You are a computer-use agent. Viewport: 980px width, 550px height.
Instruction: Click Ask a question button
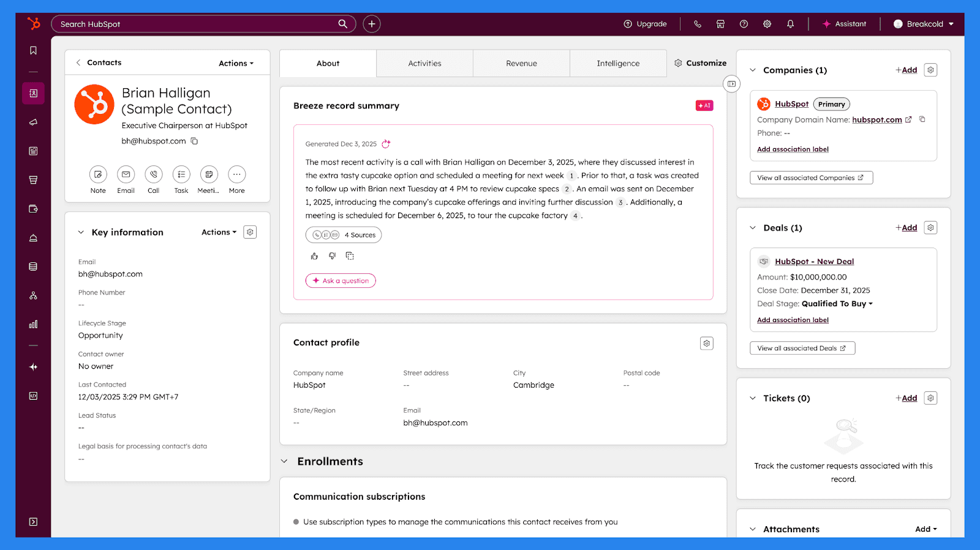click(341, 281)
